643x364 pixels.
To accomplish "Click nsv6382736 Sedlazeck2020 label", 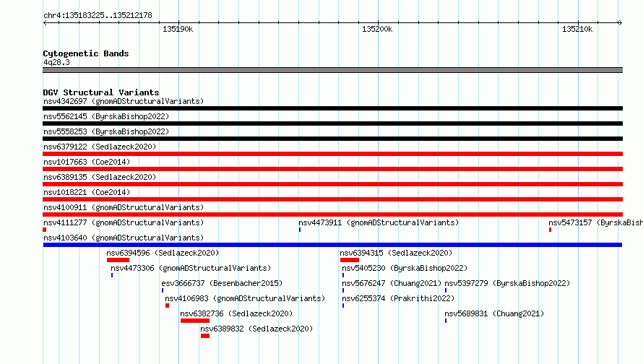I will tap(237, 313).
